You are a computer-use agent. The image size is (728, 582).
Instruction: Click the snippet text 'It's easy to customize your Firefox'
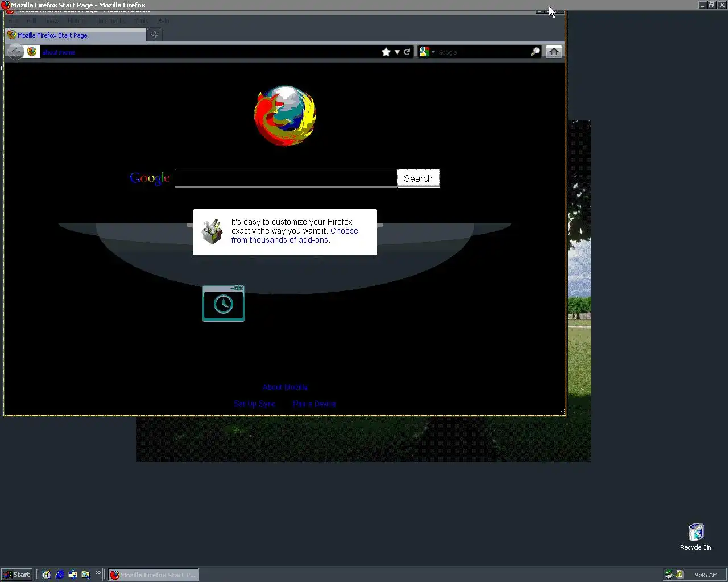pyautogui.click(x=292, y=222)
